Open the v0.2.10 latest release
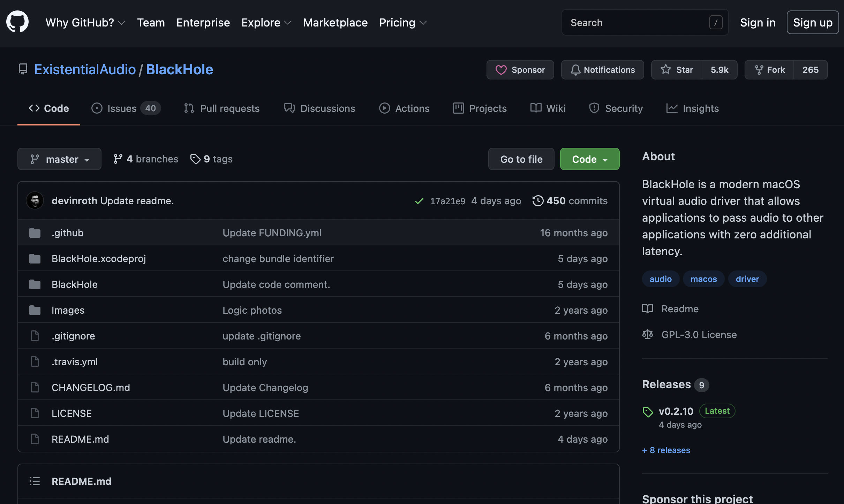 [x=676, y=411]
